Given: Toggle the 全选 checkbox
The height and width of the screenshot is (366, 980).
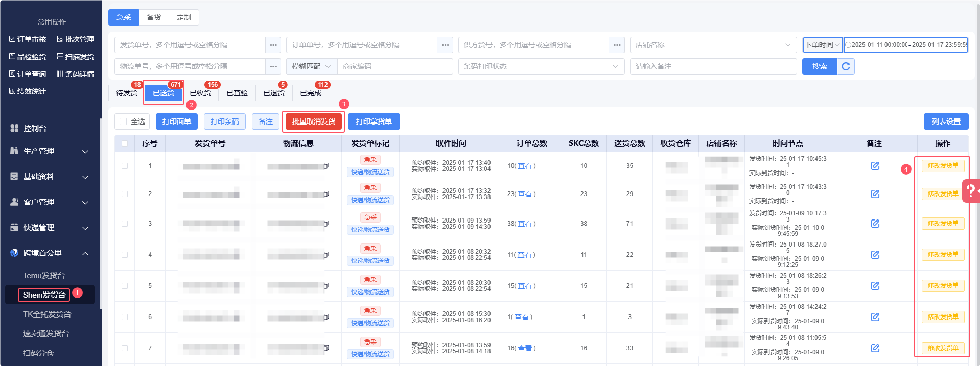Looking at the screenshot, I should coord(123,121).
